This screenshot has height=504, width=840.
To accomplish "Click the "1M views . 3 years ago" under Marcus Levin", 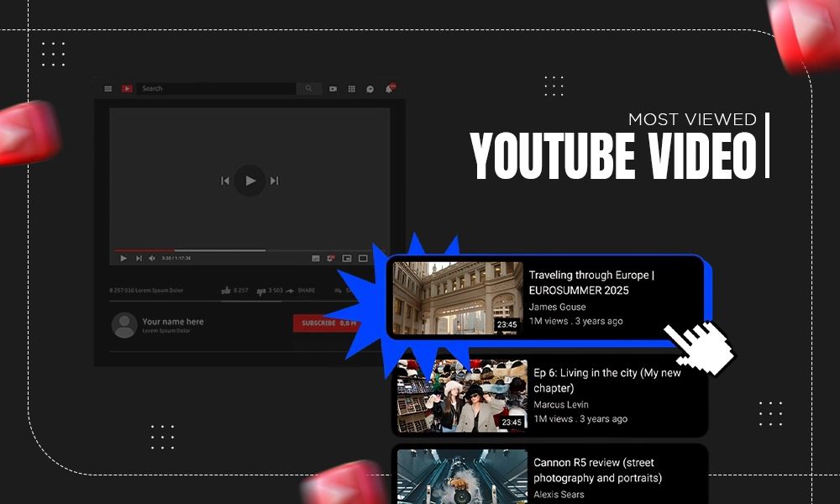I will pos(580,419).
